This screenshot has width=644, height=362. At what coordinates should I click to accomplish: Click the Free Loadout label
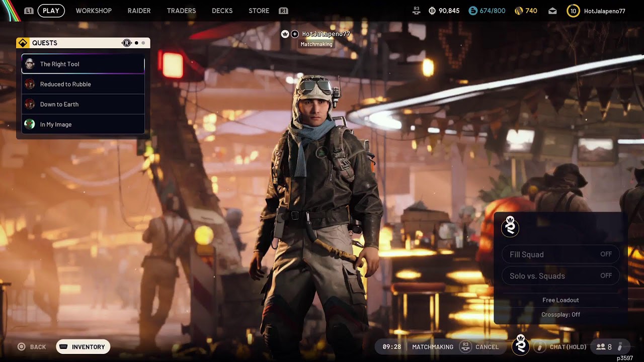[560, 300]
